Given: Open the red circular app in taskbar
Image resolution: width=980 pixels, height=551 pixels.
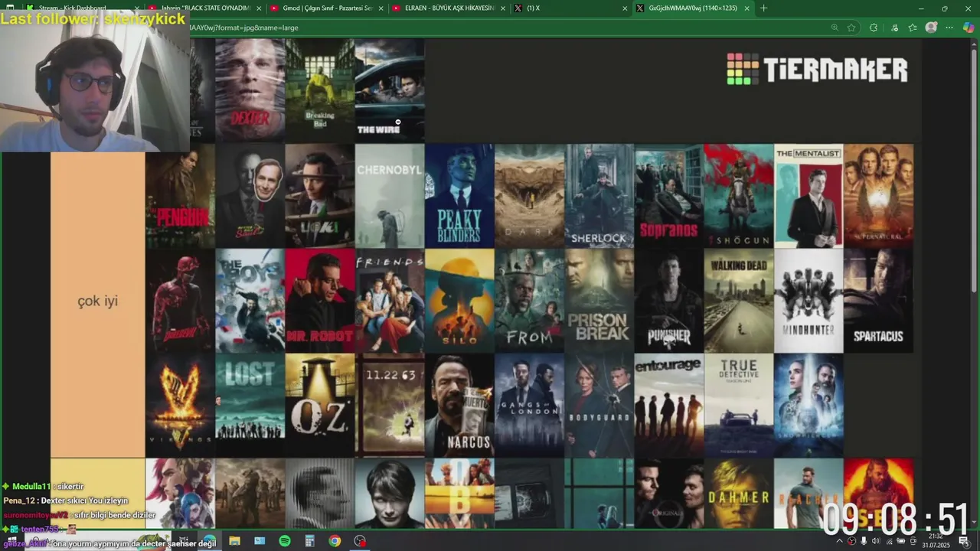Looking at the screenshot, I should coord(360,541).
